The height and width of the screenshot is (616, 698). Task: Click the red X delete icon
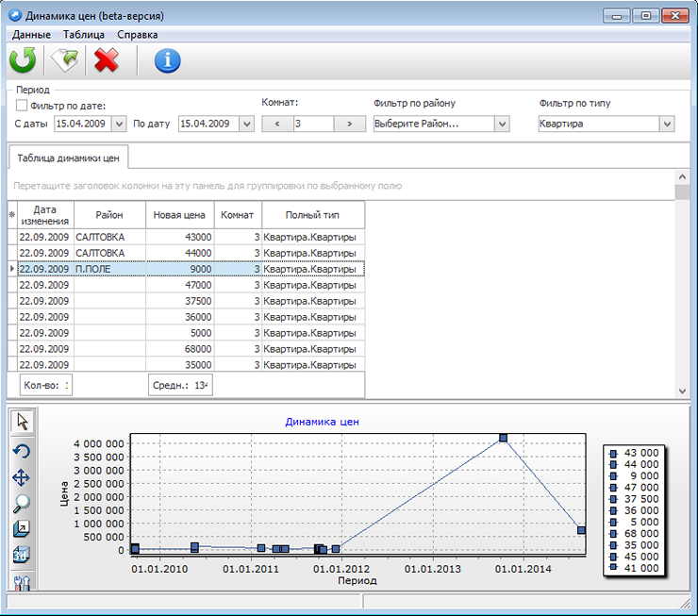tap(107, 60)
